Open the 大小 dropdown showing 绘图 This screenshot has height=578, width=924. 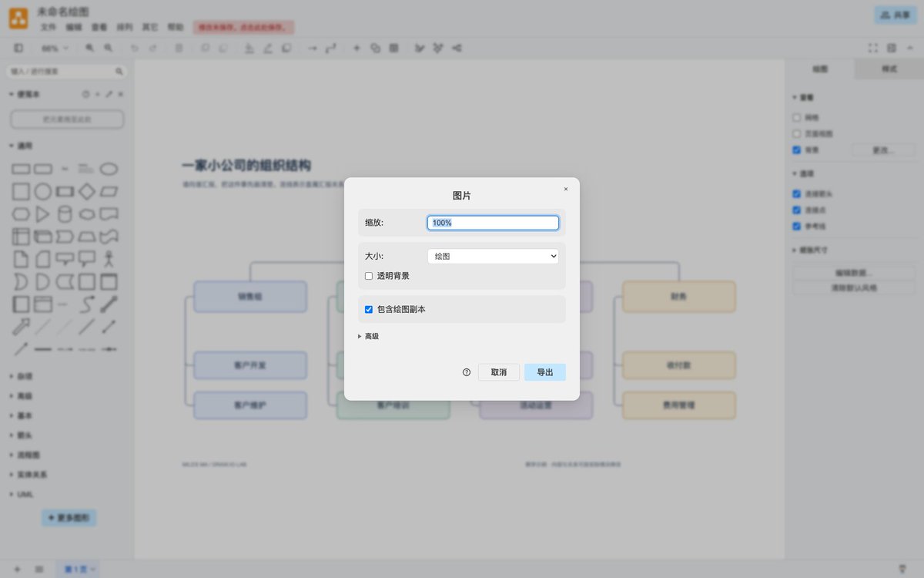[x=493, y=257]
